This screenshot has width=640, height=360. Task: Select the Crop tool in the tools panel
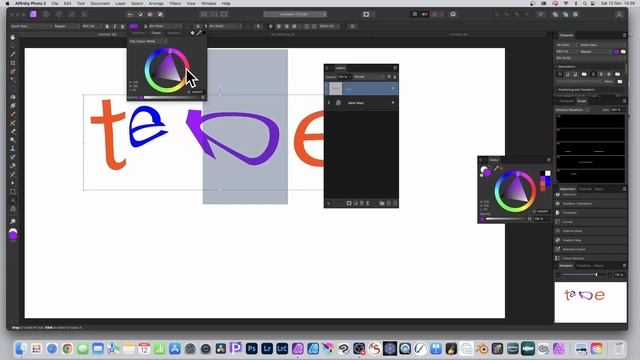click(x=13, y=63)
